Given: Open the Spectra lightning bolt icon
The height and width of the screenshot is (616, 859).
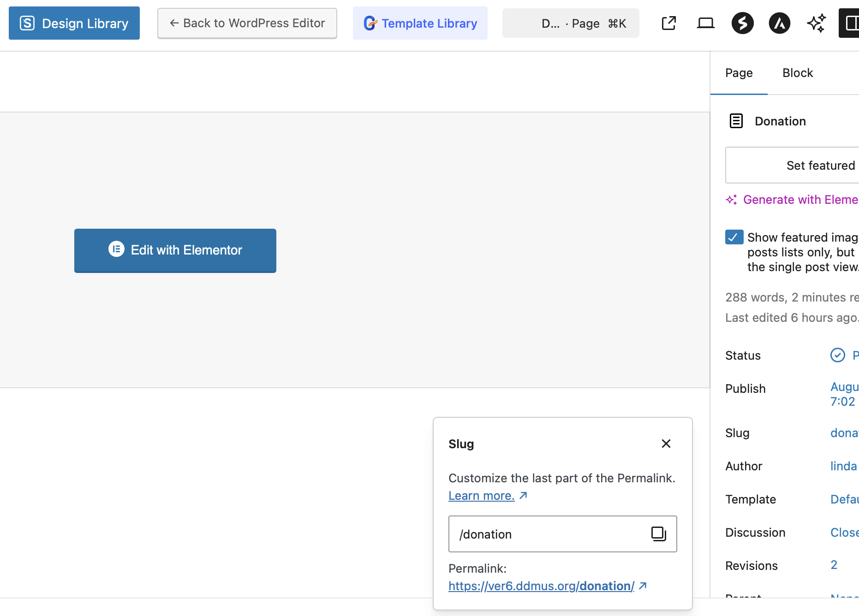Looking at the screenshot, I should pyautogui.click(x=742, y=23).
